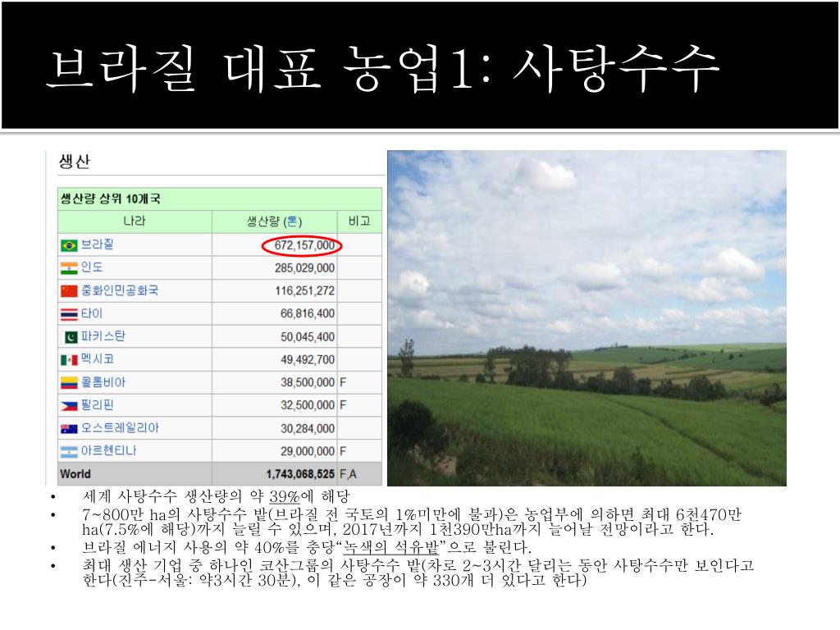Select the 29,000,000 production value
Image resolution: width=840 pixels, height=630 pixels.
coord(308,452)
